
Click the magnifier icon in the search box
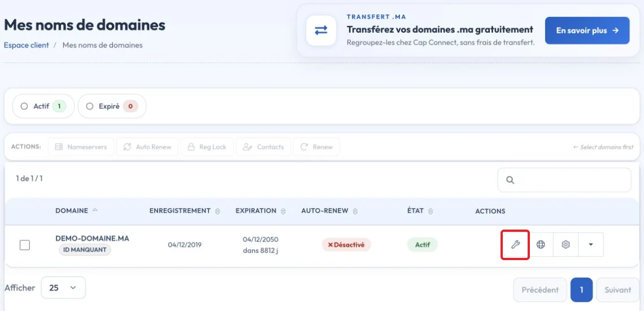coord(510,180)
